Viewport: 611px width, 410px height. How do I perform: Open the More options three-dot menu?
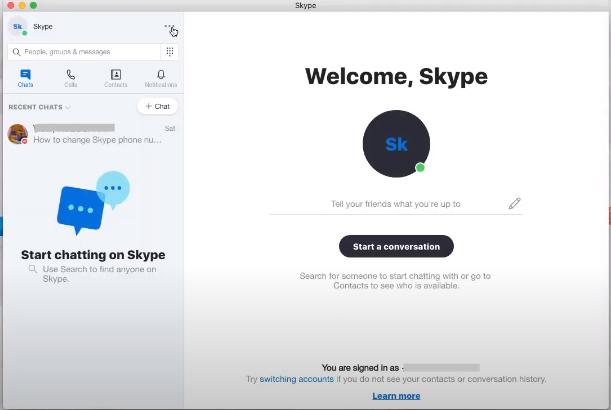point(170,27)
